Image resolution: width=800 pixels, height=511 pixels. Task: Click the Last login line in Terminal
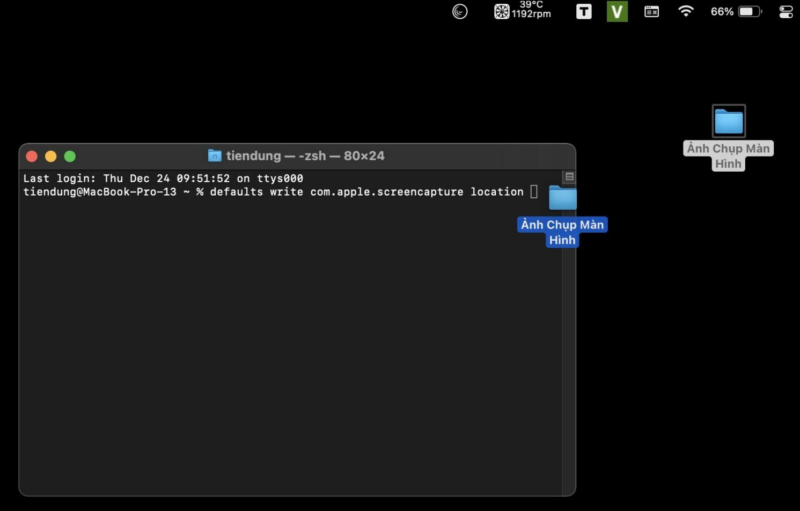163,178
